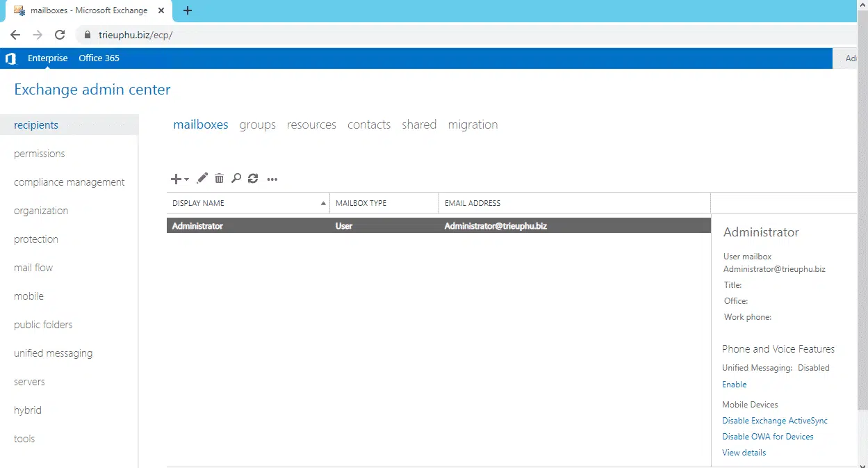Select mail flow in left navigation
868x468 pixels.
click(x=33, y=268)
